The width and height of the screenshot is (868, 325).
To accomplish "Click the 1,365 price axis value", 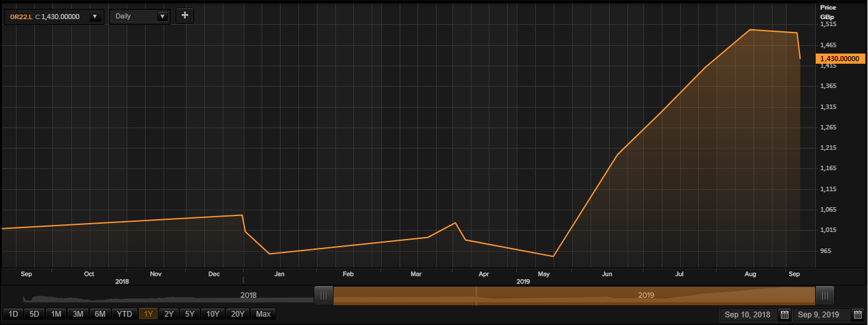I will 829,86.
